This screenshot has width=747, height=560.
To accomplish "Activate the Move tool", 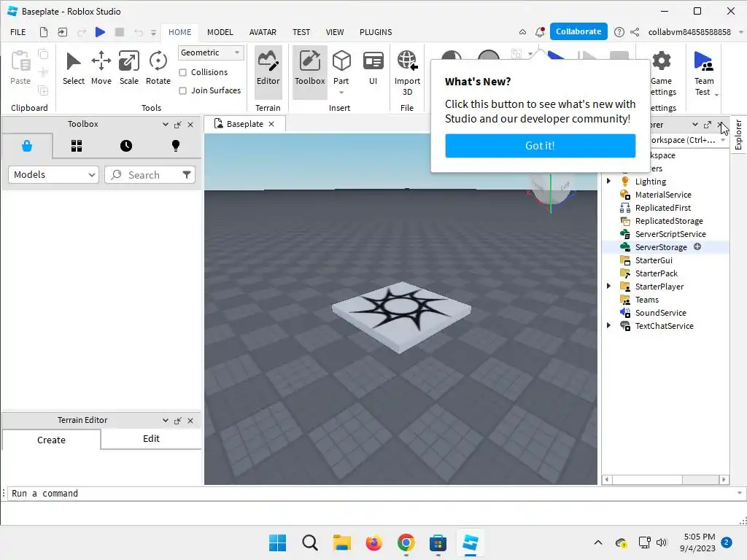I will (x=101, y=69).
